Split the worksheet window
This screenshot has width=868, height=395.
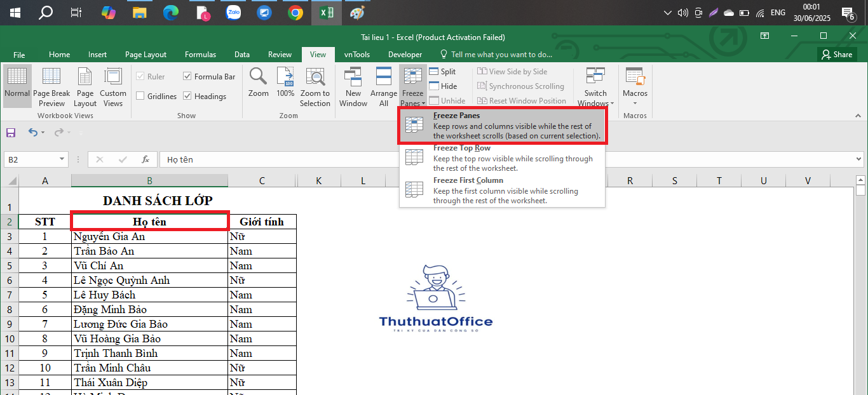point(443,72)
